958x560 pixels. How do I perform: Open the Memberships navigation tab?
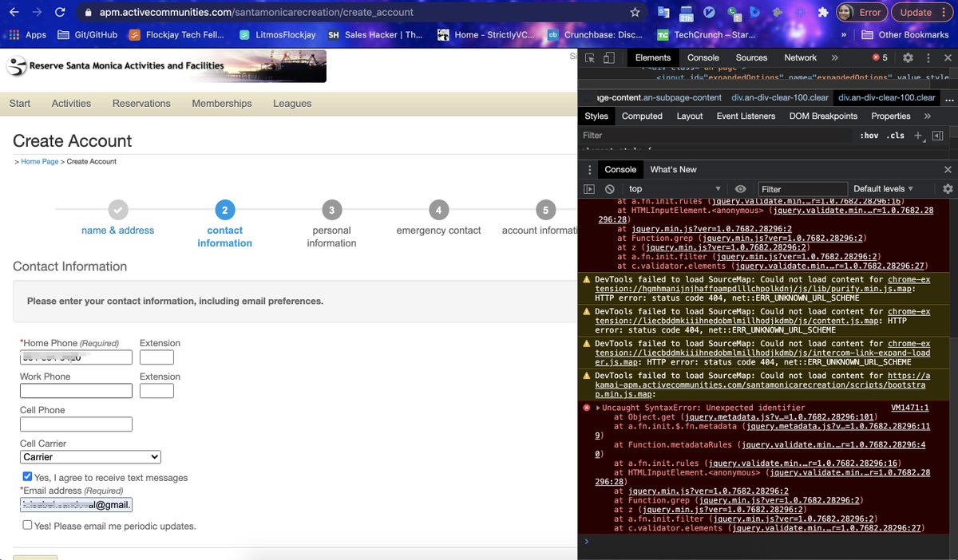[x=221, y=103]
